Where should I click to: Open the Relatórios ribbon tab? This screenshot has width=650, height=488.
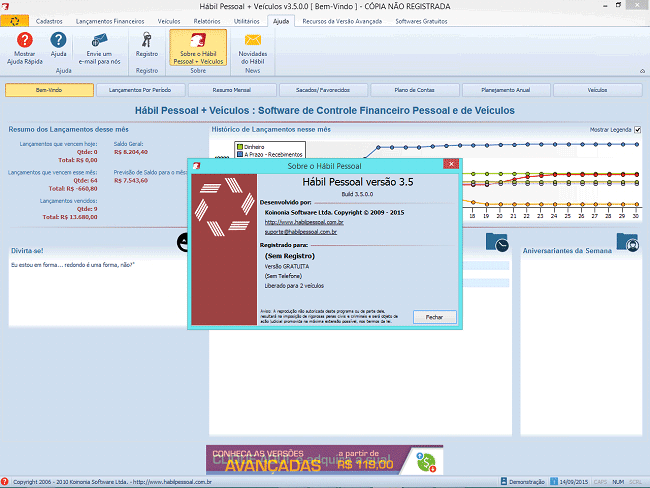point(207,21)
